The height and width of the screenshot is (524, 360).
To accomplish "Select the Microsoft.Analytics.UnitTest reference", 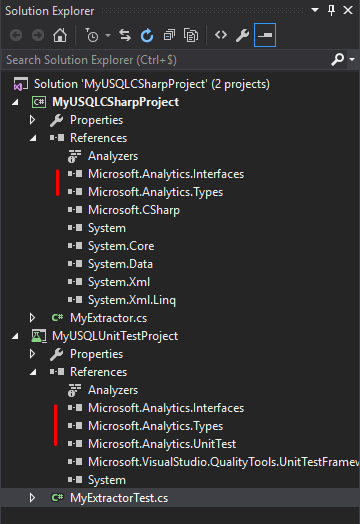I will [x=162, y=444].
